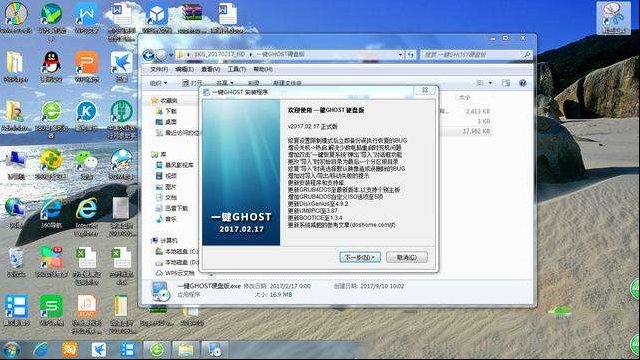Click the search magnifier icon in Explorer
This screenshot has width=640, height=360.
[x=527, y=55]
